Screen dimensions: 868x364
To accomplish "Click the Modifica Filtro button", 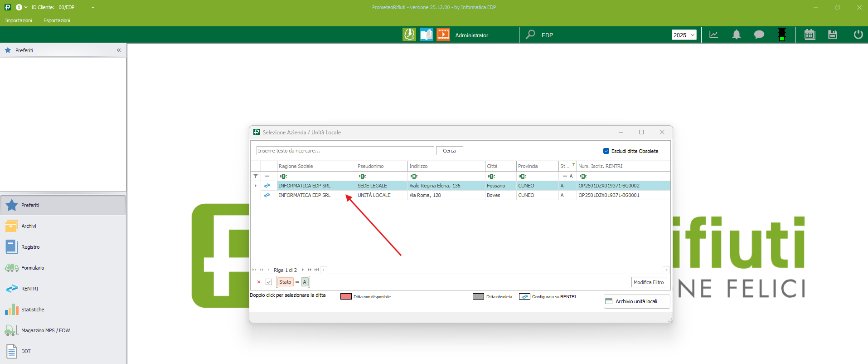I will point(649,282).
